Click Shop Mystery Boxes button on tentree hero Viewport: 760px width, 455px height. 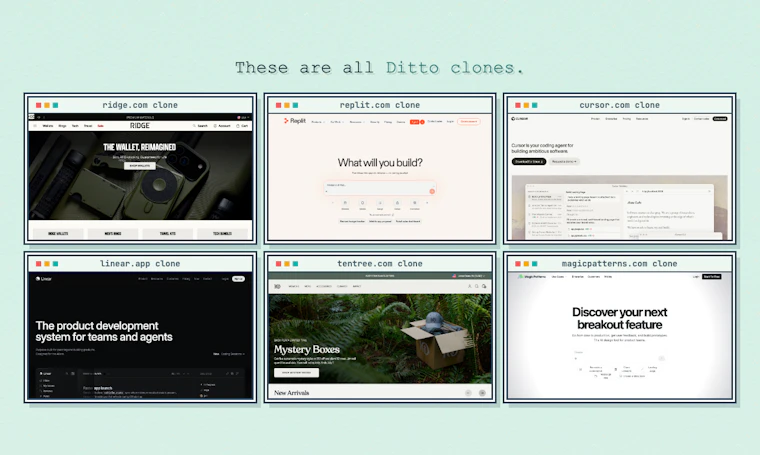coord(297,373)
